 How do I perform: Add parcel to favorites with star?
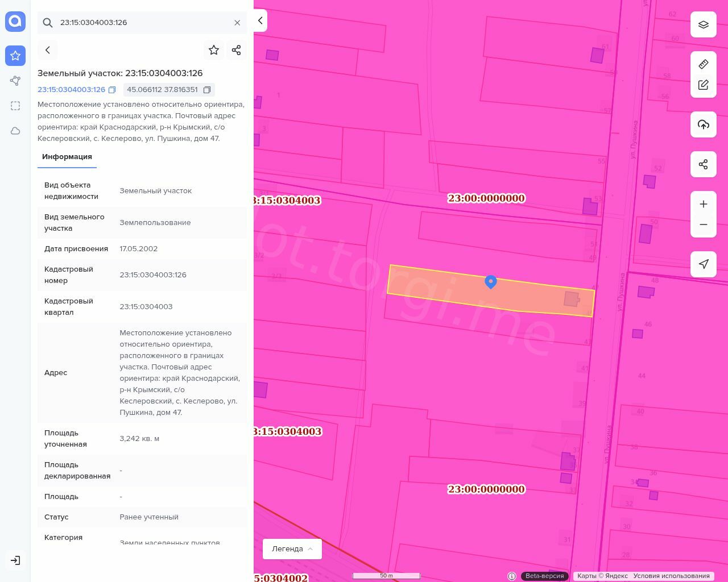click(x=214, y=50)
